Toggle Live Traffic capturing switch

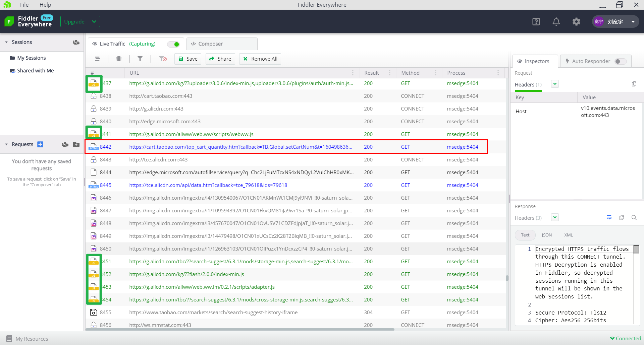(174, 44)
